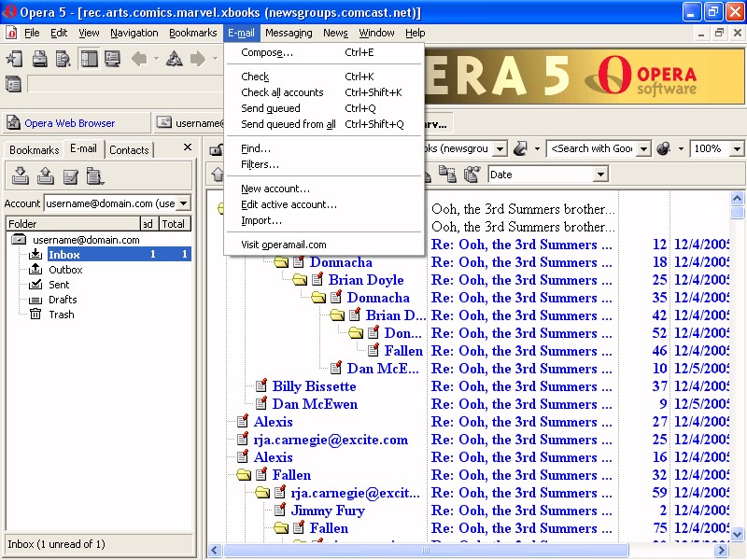Open the Account dropdown
The image size is (747, 560).
pyautogui.click(x=183, y=203)
